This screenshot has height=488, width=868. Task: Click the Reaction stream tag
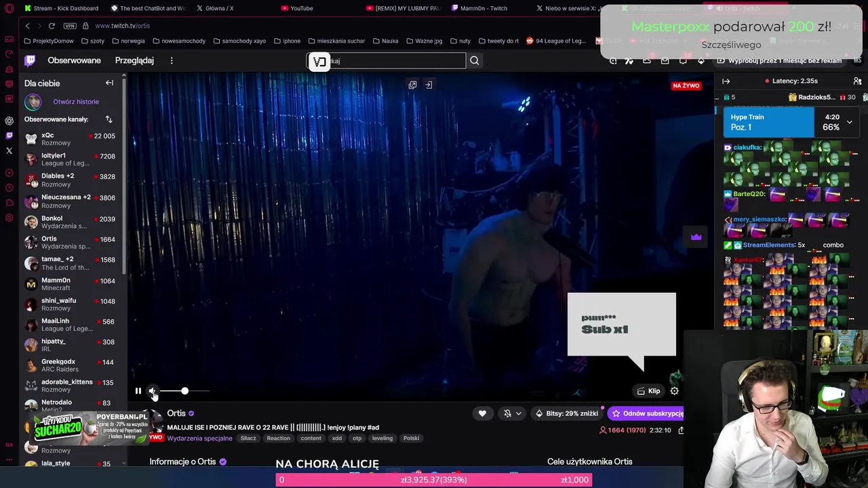[x=278, y=439]
